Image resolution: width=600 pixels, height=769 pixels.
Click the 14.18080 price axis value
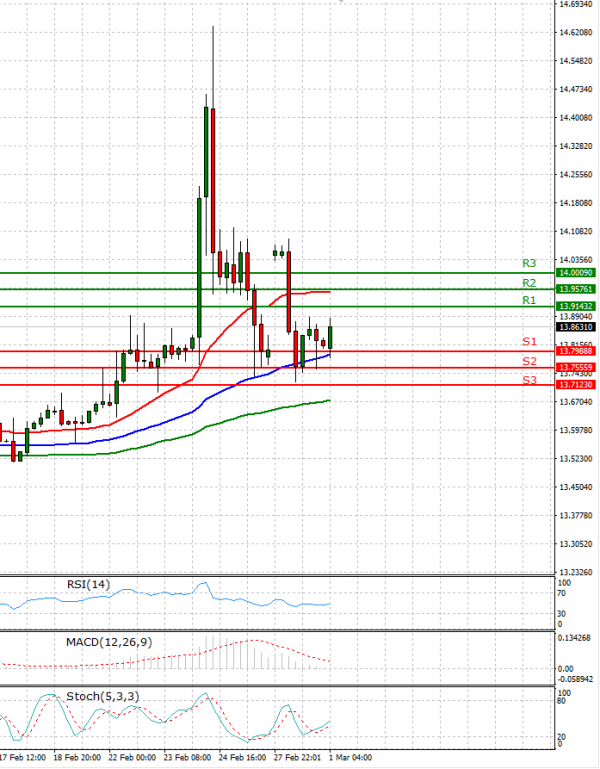tap(575, 203)
